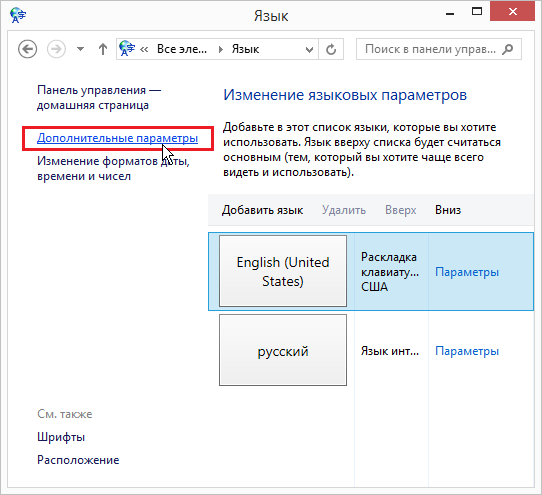Minimize the Язык window
This screenshot has height=495, width=542.
tap(450, 14)
